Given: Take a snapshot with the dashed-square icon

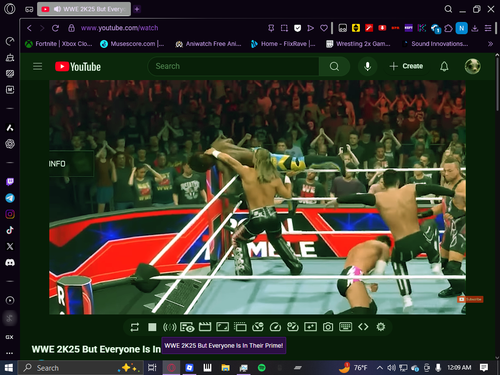Looking at the screenshot, I should (284, 28).
